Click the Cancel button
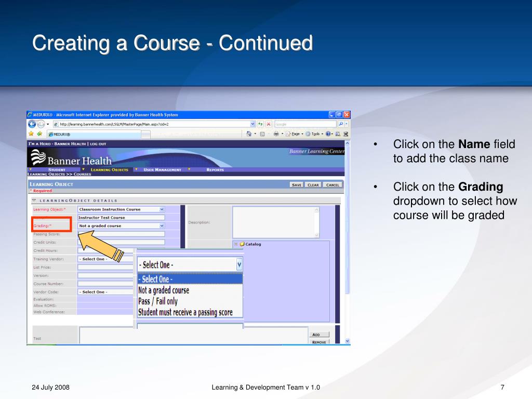Screen dimensions: 532x399 332,185
